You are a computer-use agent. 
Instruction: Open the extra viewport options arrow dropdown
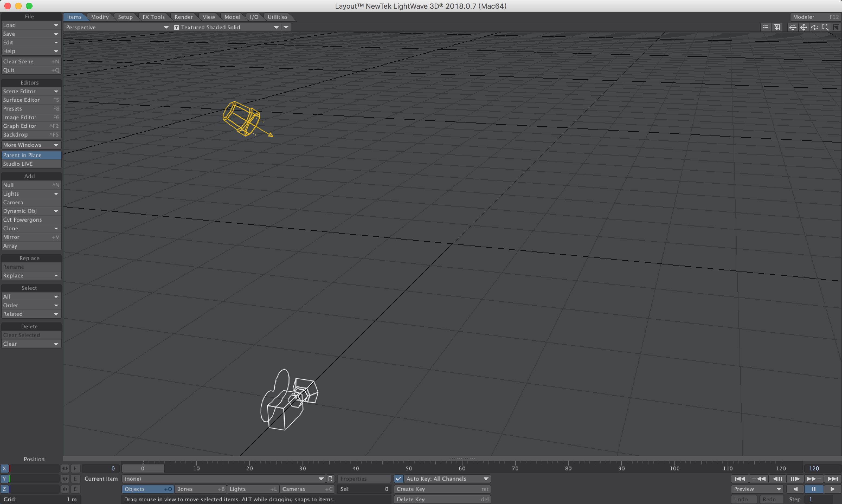[286, 28]
